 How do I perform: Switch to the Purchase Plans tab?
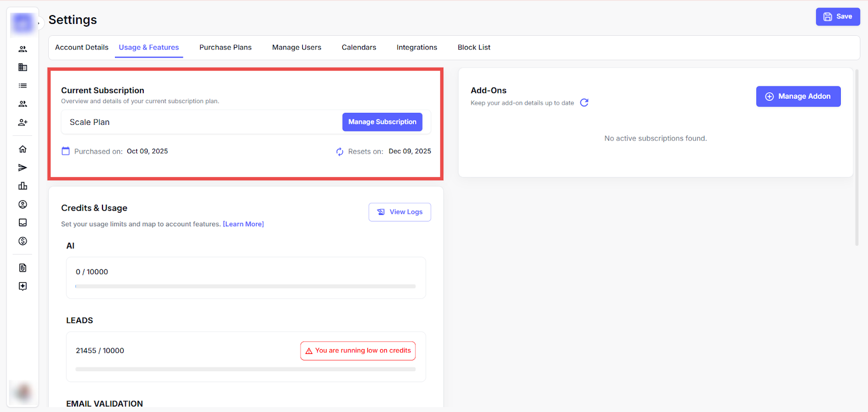[x=225, y=48]
